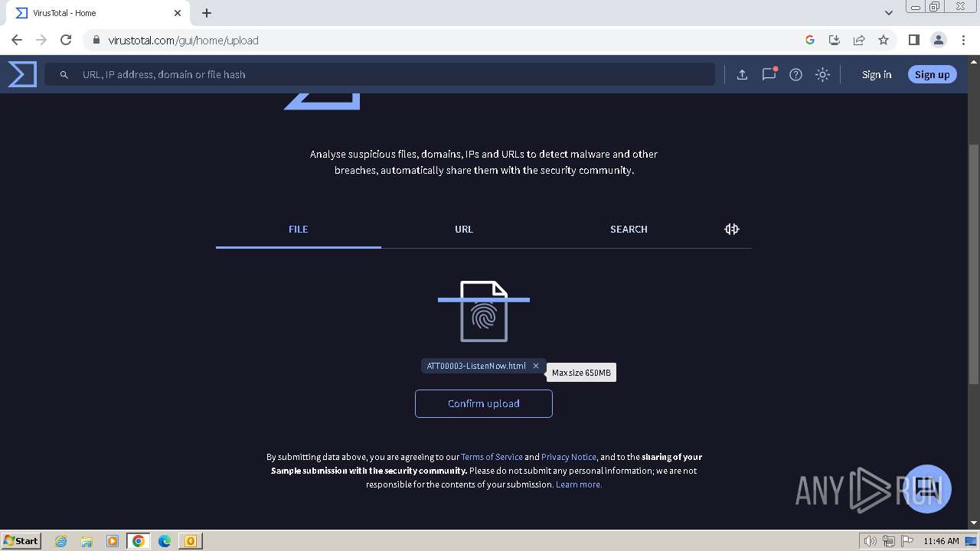Open the Privacy Notice link
The height and width of the screenshot is (551, 980).
[x=569, y=457]
